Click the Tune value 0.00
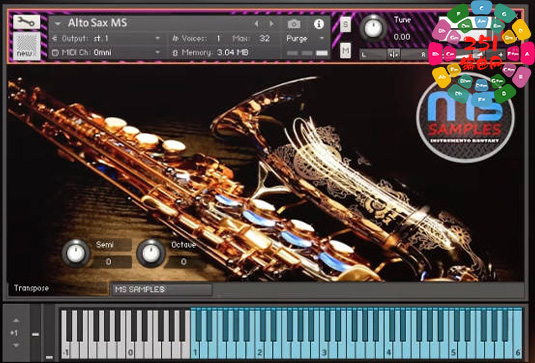Image resolution: width=535 pixels, height=363 pixels. coord(402,37)
